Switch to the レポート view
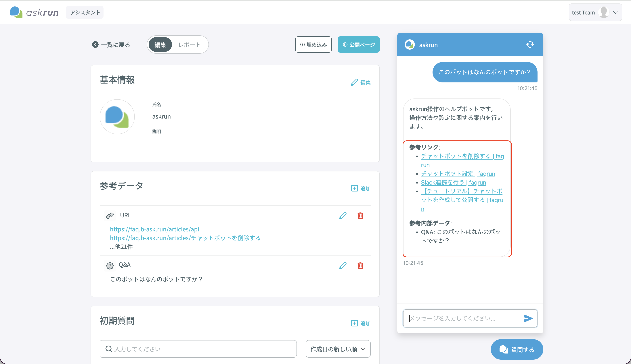 pyautogui.click(x=190, y=45)
